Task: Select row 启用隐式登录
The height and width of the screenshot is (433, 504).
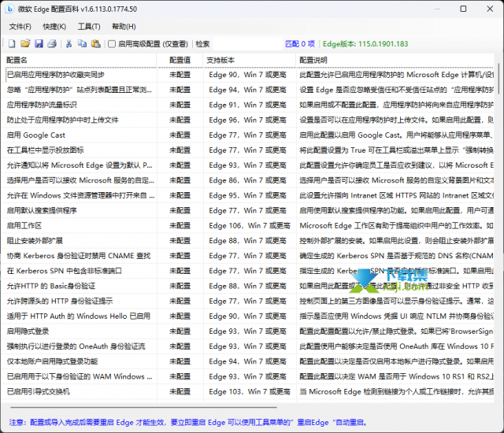Action: point(247,331)
